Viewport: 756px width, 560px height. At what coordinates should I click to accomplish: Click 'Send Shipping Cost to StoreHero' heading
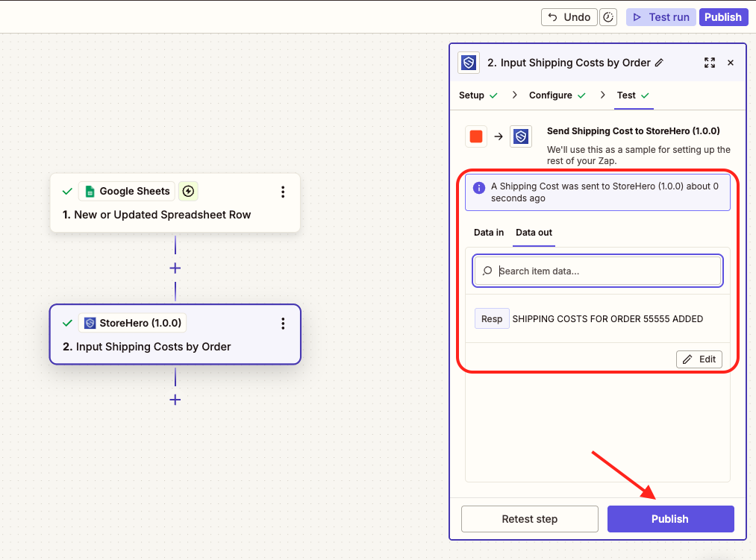633,131
